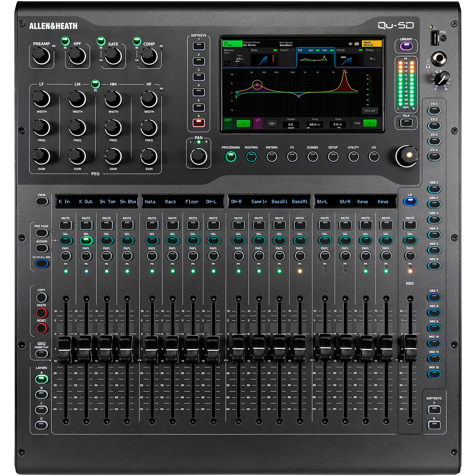Open the Ip2 K Out channel selector
This screenshot has width=476, height=476.
(x=232, y=44)
